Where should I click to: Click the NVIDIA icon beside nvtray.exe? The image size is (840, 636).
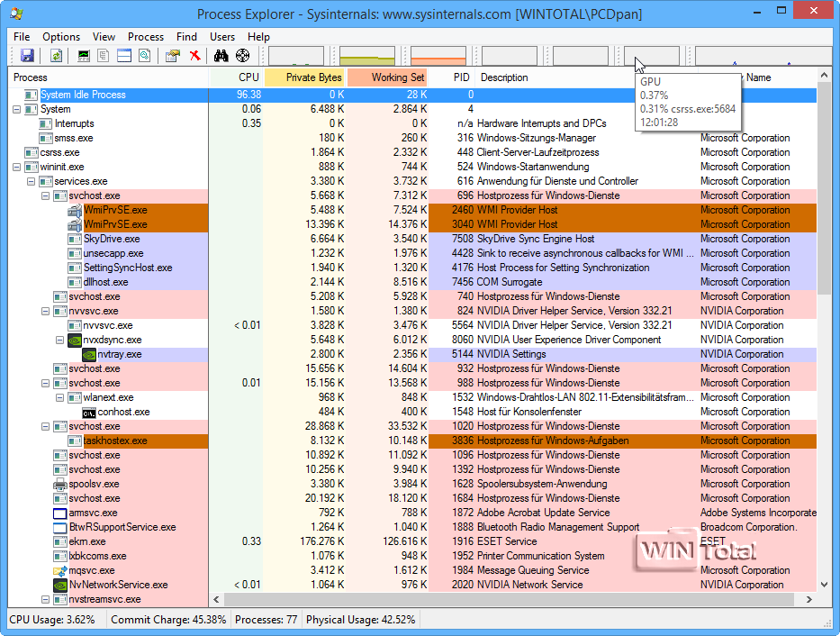tap(88, 355)
